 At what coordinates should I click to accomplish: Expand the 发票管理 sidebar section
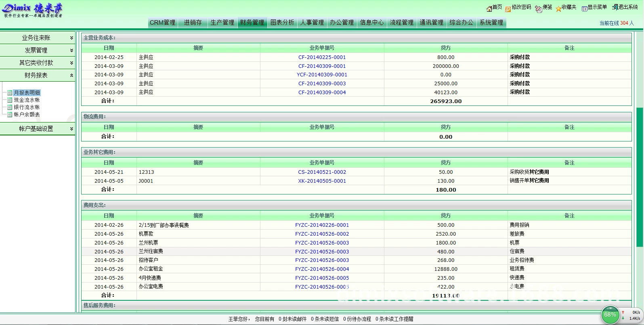38,50
